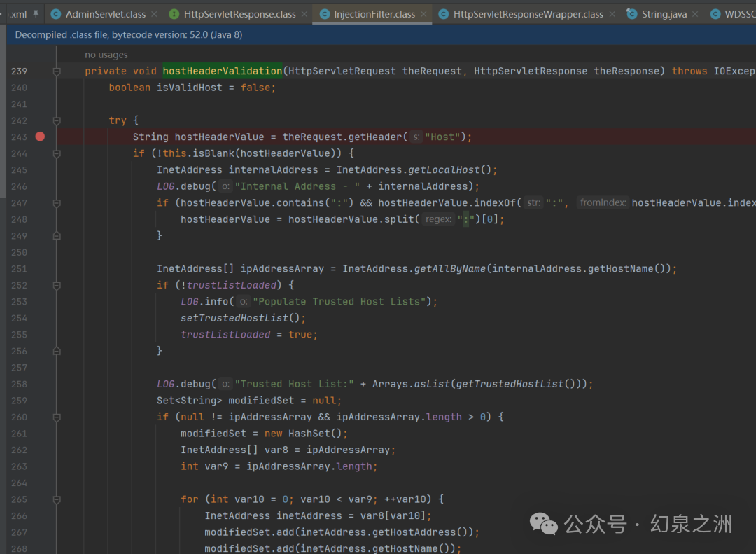Click the String.java tab file icon
This screenshot has width=756, height=554.
click(x=631, y=14)
